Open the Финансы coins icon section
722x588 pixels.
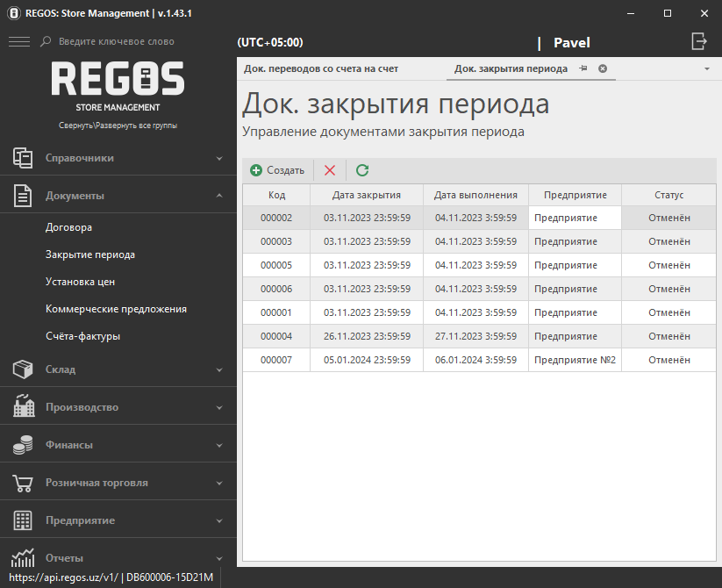point(23,445)
